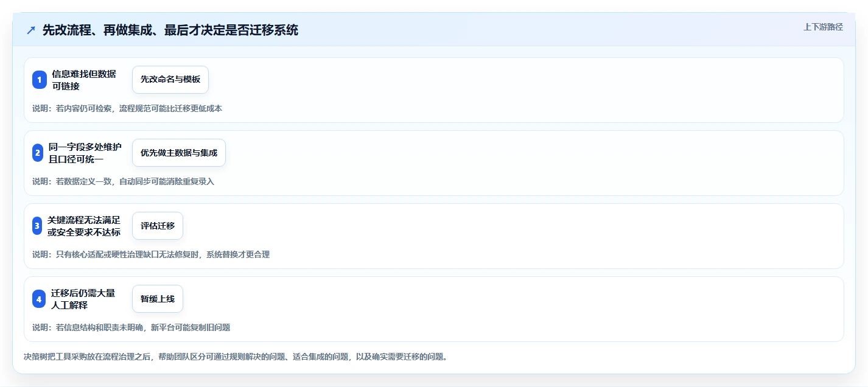Click the condition text 迁移后仍需大量人工解释
The width and height of the screenshot is (868, 387).
pos(83,299)
